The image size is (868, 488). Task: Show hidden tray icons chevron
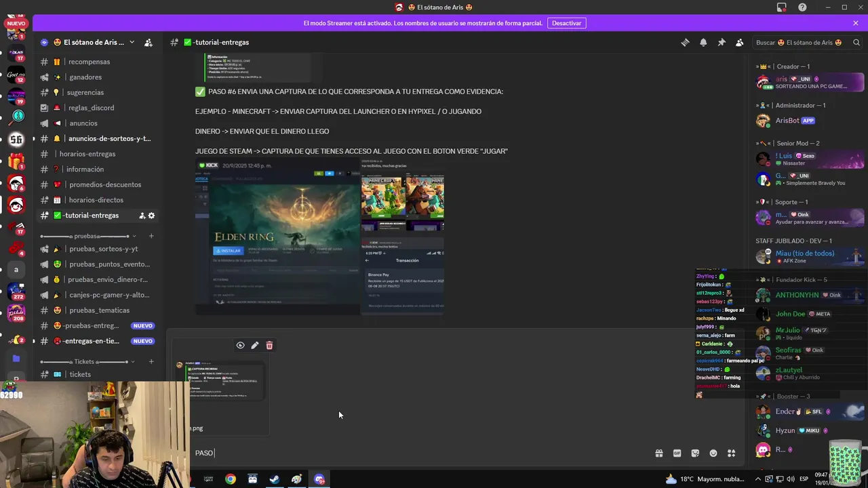coord(758,479)
